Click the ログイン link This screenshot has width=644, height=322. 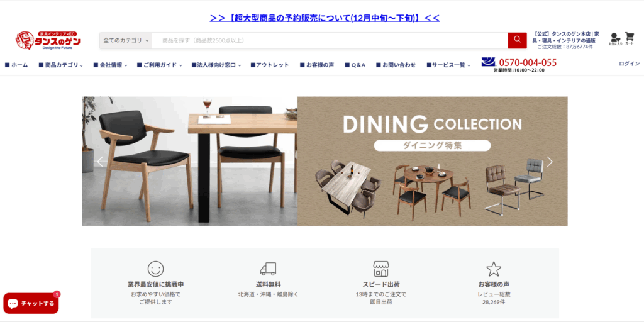pos(629,64)
